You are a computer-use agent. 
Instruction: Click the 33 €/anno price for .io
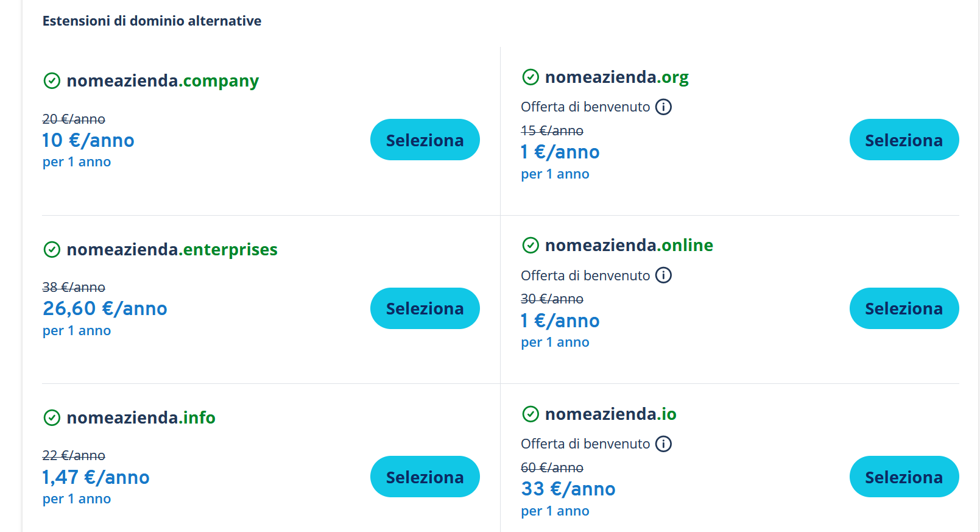coord(568,489)
